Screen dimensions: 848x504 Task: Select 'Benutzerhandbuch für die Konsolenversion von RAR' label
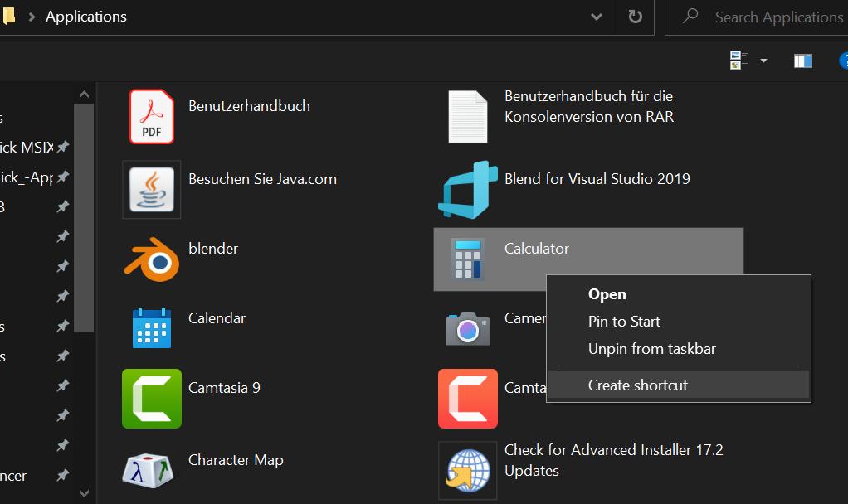[x=589, y=106]
